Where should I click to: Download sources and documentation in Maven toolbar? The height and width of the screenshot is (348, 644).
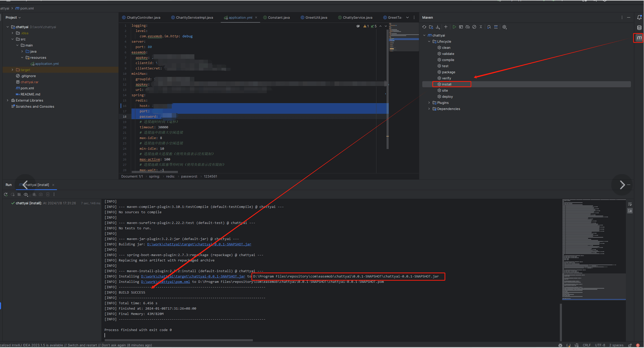438,27
